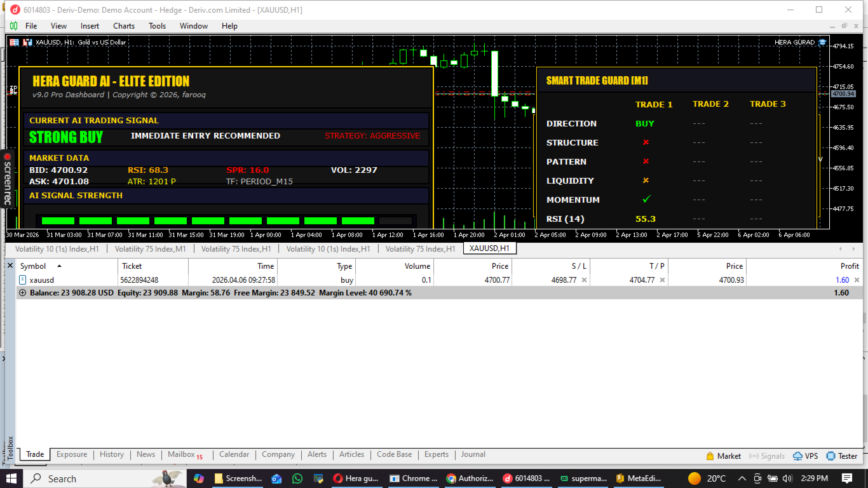Screen dimensions: 868x488
Task: Click the candlestick chart icon beside File
Action: (x=13, y=26)
